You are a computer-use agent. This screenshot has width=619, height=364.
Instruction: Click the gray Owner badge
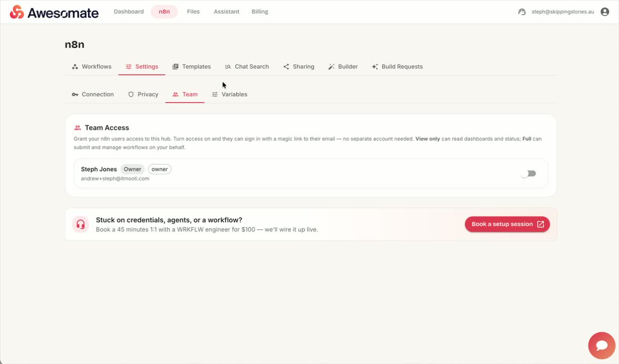coord(132,169)
